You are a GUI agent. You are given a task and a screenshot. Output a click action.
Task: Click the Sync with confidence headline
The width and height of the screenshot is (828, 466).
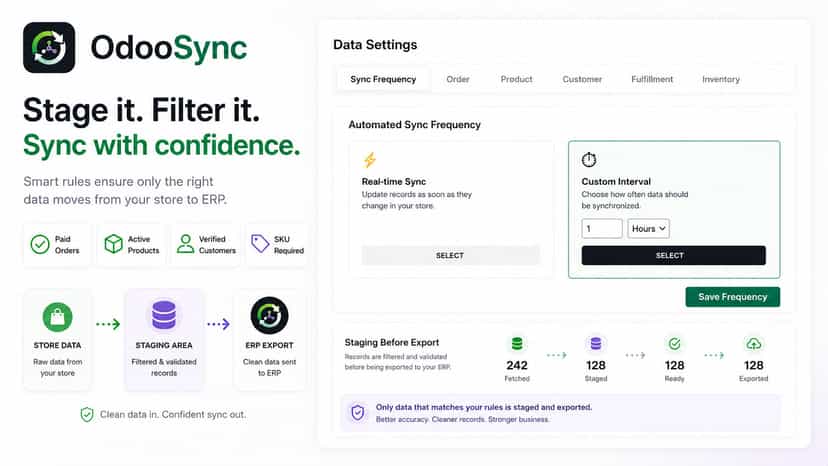tap(162, 145)
